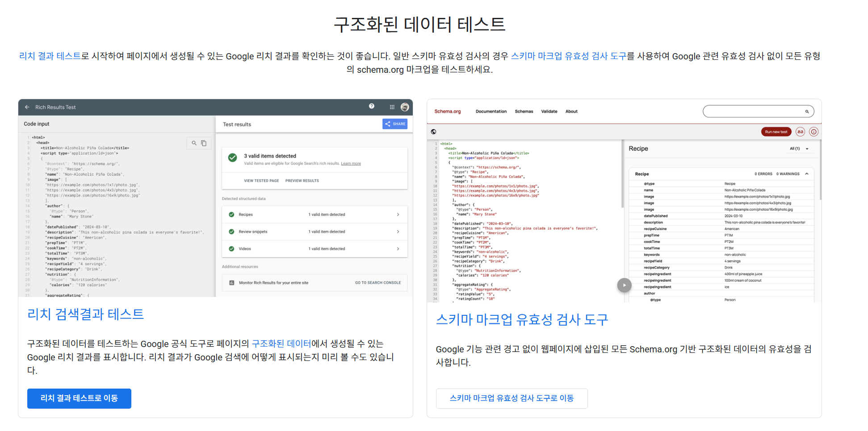
Task: Click the Run new test button
Action: tap(776, 132)
